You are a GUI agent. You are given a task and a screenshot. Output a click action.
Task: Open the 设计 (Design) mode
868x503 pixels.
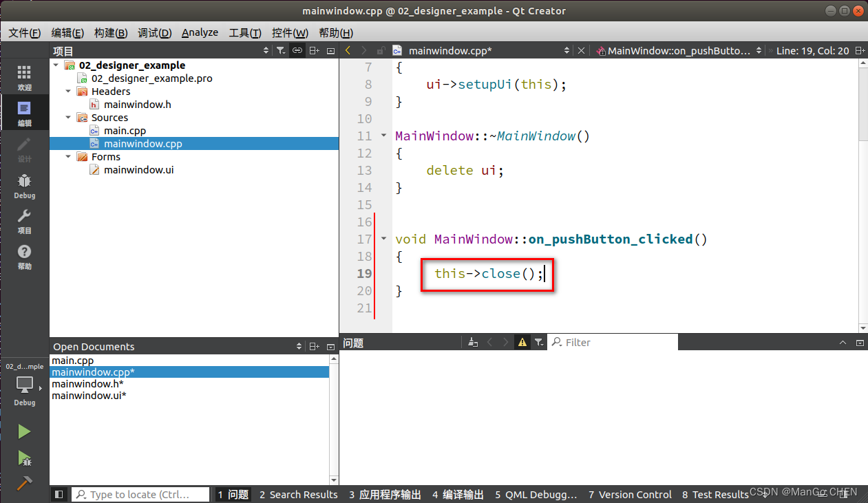[x=24, y=149]
